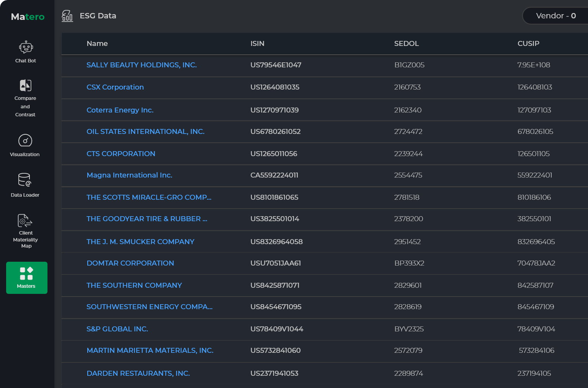
Task: Select ISIN value CA5592224011
Action: click(274, 175)
